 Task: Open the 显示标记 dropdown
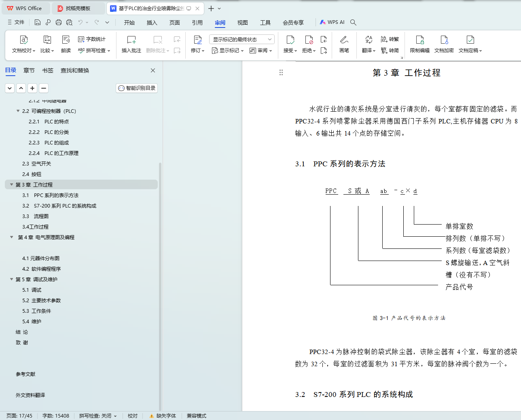pos(228,51)
